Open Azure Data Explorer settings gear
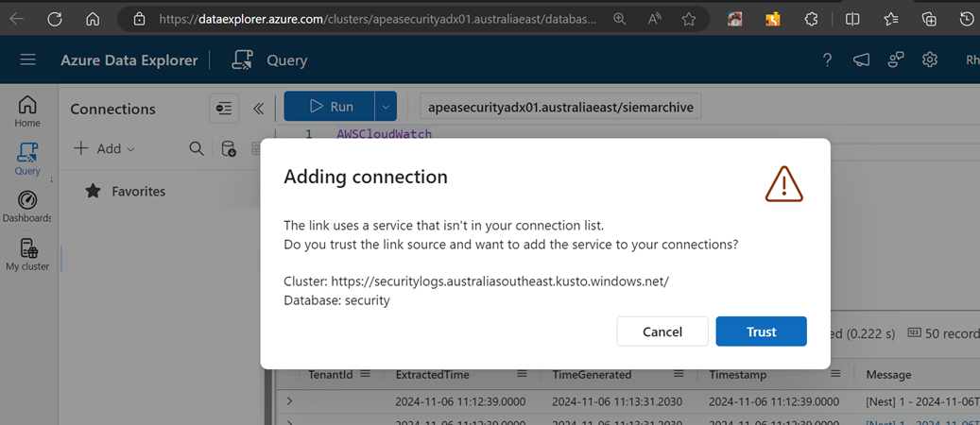 click(930, 60)
